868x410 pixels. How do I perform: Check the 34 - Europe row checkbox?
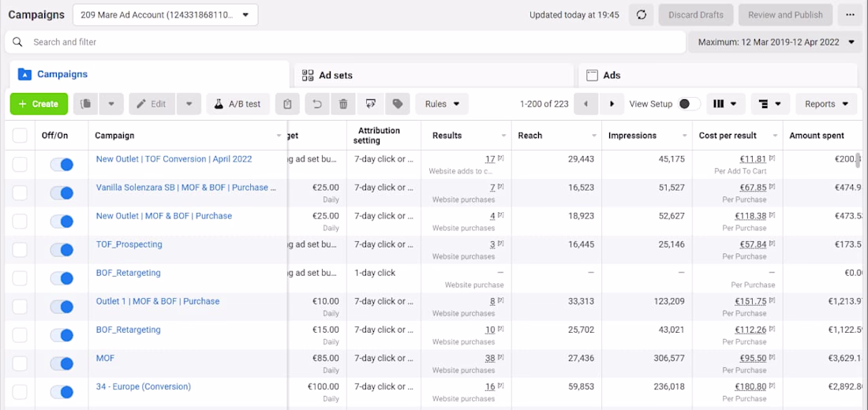click(x=20, y=393)
